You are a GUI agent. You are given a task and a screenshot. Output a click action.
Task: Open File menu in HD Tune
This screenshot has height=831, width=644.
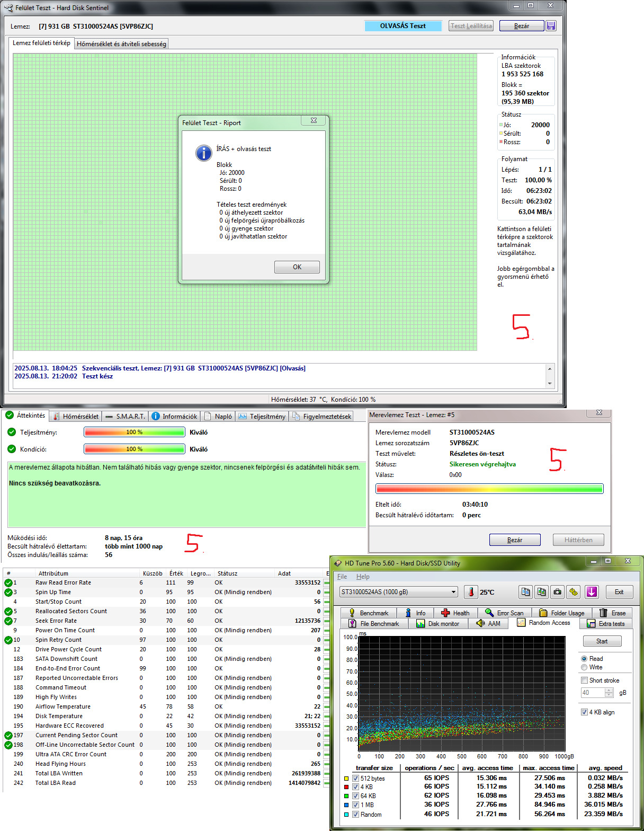(342, 577)
